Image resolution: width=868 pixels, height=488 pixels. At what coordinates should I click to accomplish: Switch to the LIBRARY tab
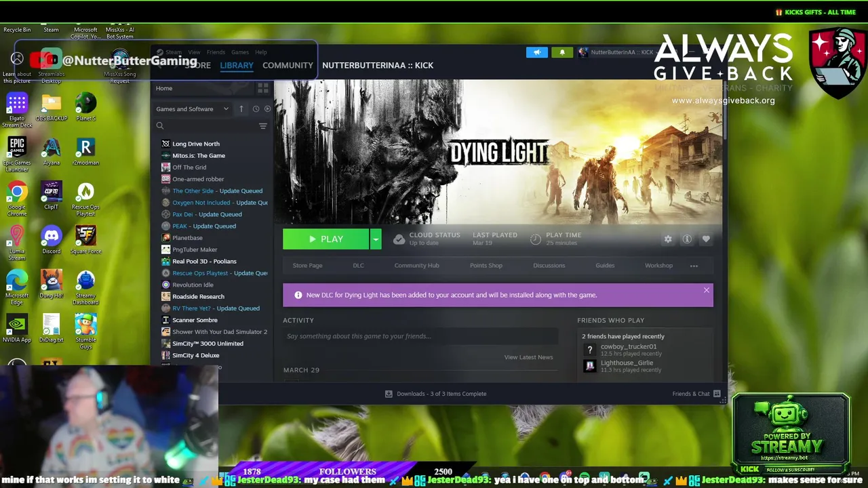click(x=237, y=66)
